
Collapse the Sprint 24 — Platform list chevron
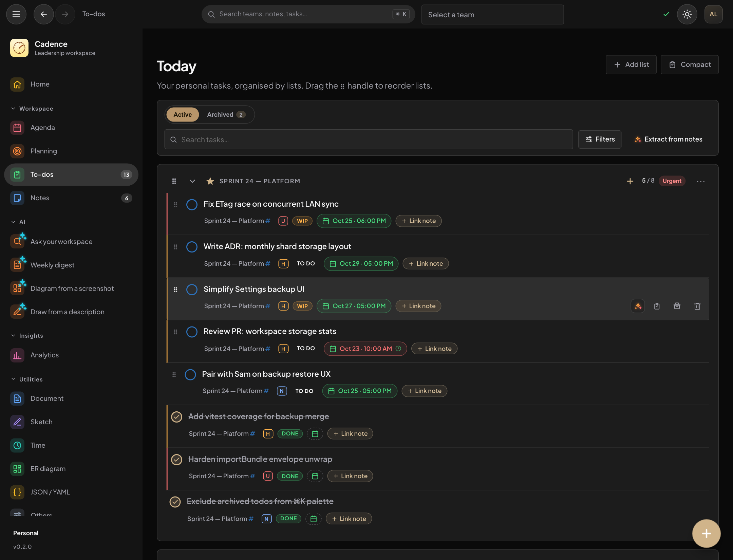[192, 181]
